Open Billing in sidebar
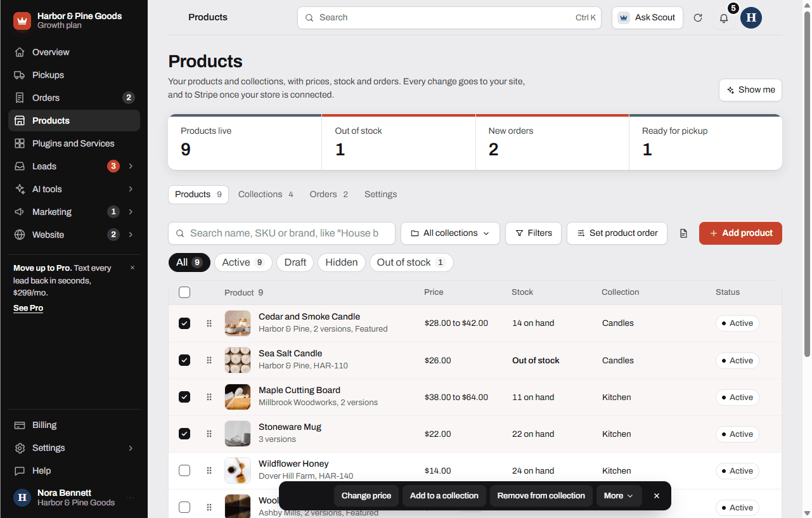This screenshot has width=812, height=518. (x=74, y=425)
